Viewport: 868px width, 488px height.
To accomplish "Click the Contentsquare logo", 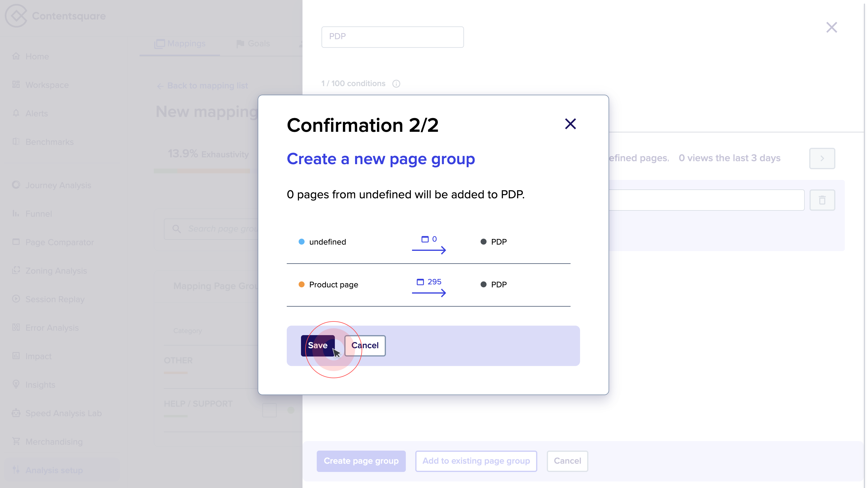I will coord(55,15).
